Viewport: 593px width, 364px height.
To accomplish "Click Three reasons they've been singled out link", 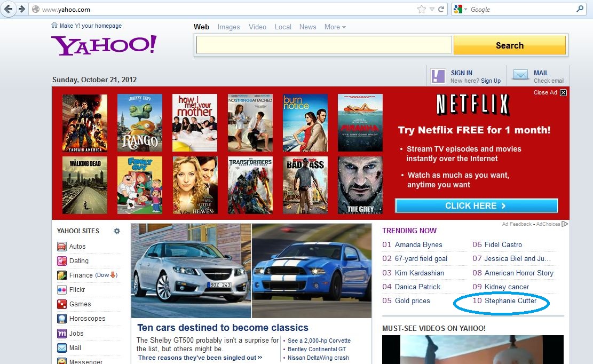I will (200, 358).
